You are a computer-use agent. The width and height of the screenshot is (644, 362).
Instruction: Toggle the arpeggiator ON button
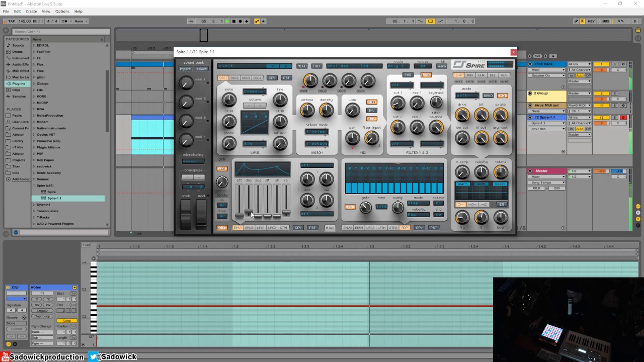pos(350,207)
